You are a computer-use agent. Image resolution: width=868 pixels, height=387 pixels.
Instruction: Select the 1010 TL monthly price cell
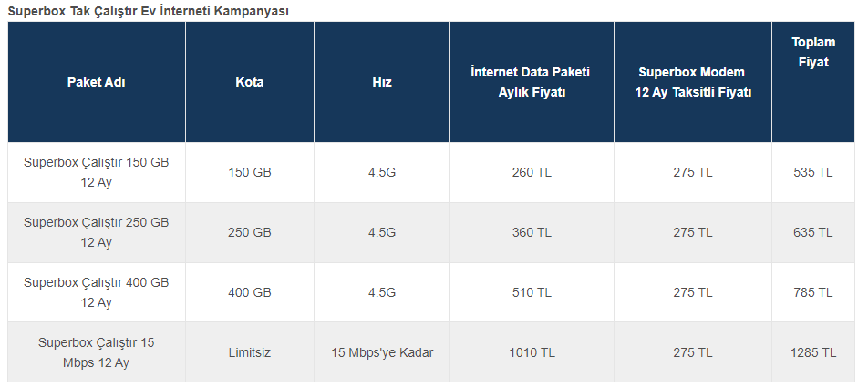click(x=532, y=352)
